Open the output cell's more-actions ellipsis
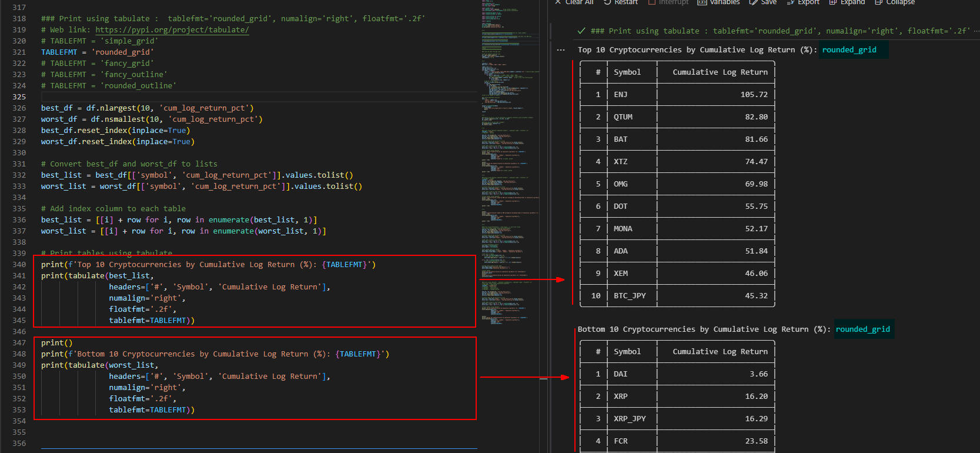Viewport: 980px width, 453px height. (x=561, y=50)
